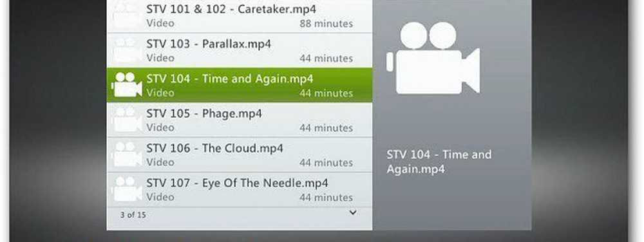The image size is (644, 242).
Task: Click Video subtitle under The Cloud.mp4
Action: pos(160,162)
